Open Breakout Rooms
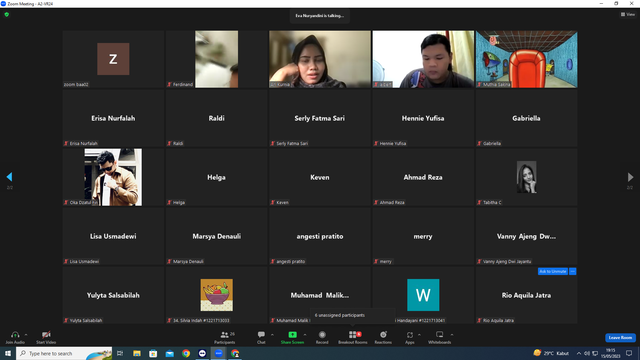Viewport: 640px width, 360px height. coord(353,337)
